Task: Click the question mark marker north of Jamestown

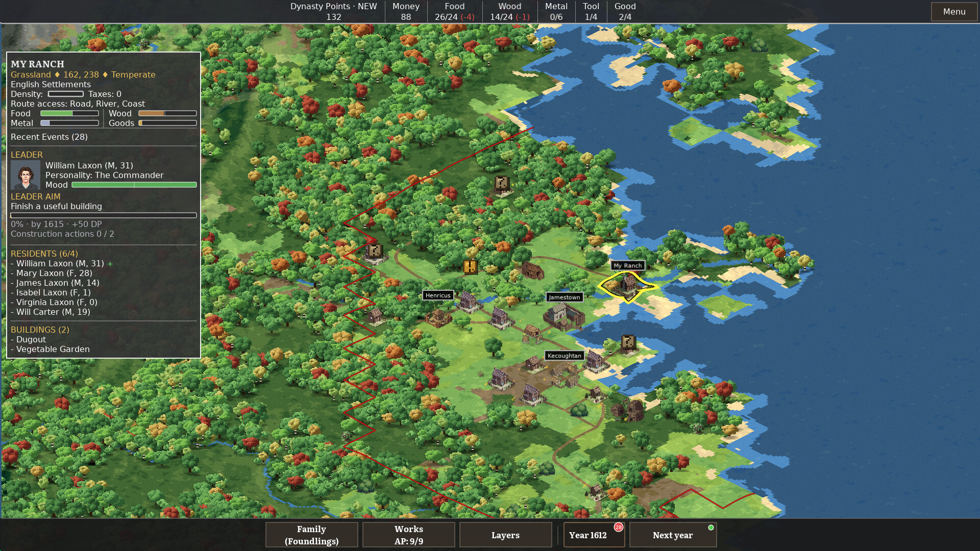Action: 502,183
